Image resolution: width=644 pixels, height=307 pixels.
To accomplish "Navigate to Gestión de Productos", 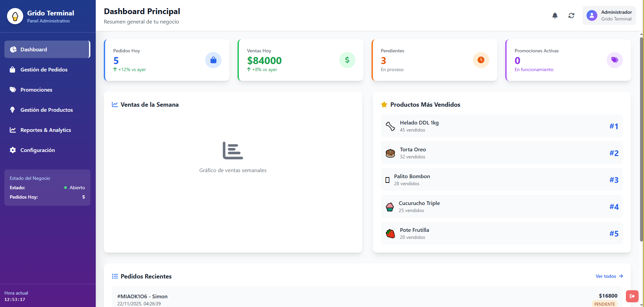I will (x=47, y=110).
